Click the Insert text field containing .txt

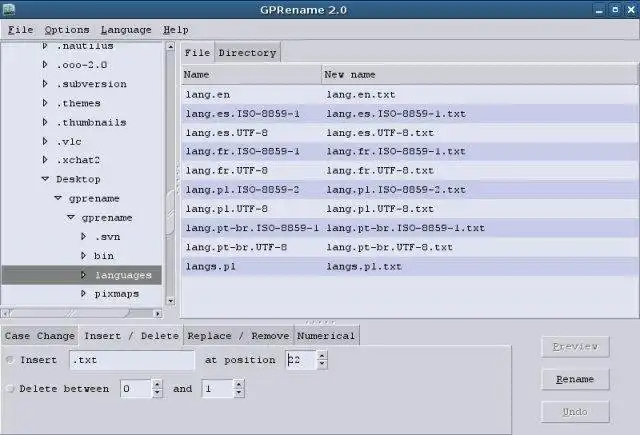(132, 360)
